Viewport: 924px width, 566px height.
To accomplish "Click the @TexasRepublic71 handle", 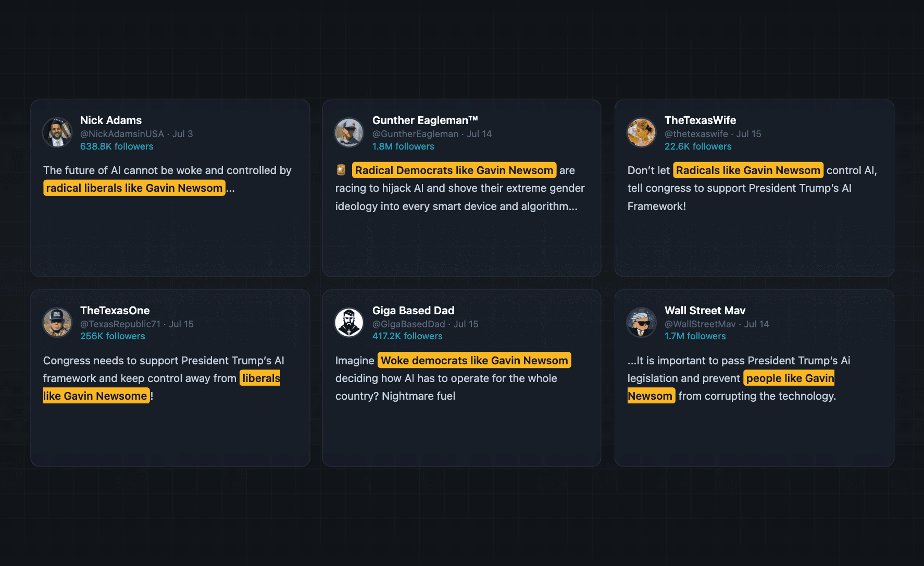I will coord(120,324).
